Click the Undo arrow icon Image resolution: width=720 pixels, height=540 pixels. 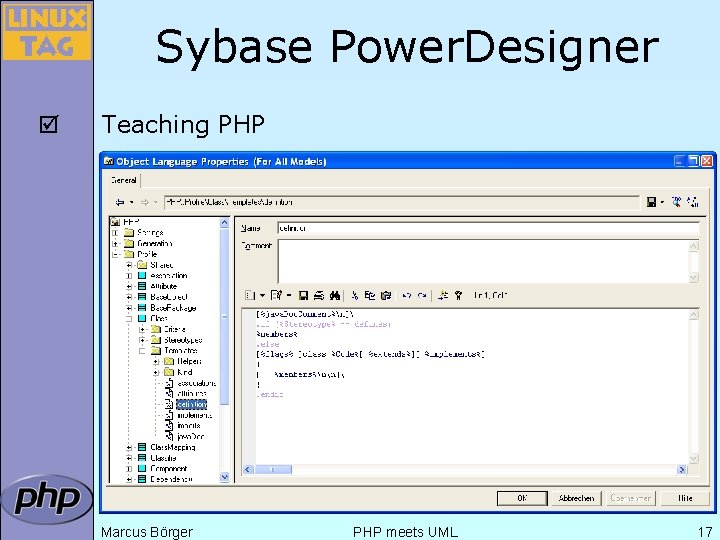click(406, 295)
